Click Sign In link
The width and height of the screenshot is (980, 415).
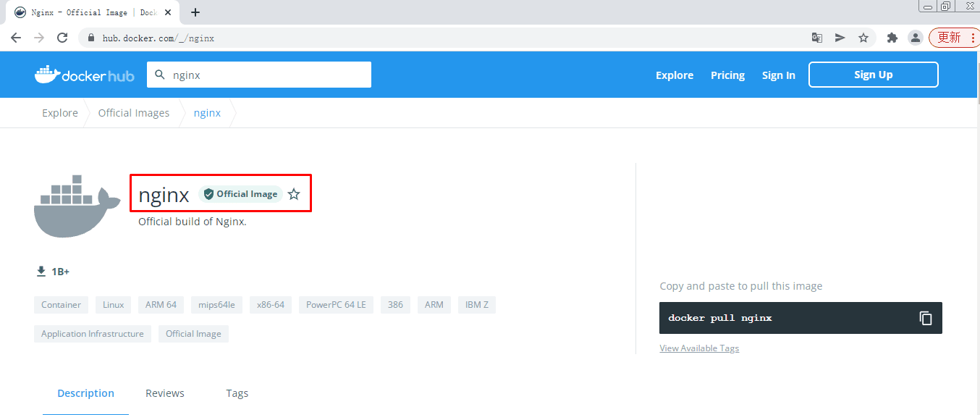(778, 75)
